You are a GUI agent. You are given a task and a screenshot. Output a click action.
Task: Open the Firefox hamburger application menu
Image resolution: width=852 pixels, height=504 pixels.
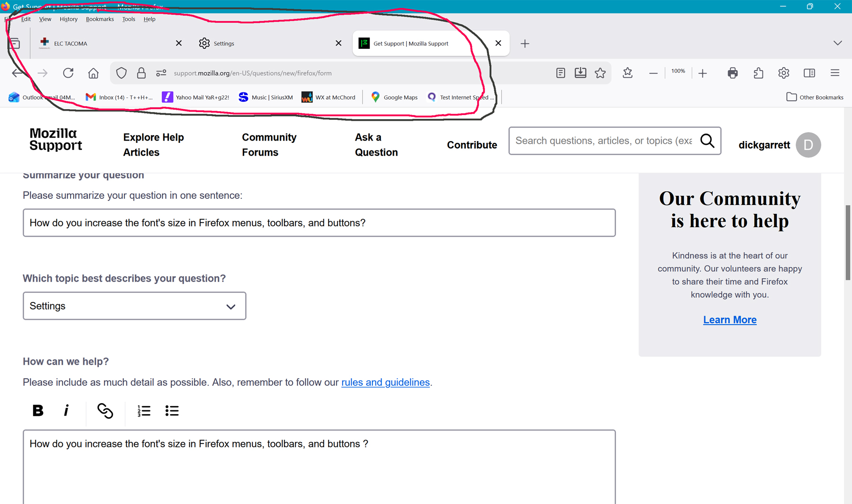click(x=834, y=73)
